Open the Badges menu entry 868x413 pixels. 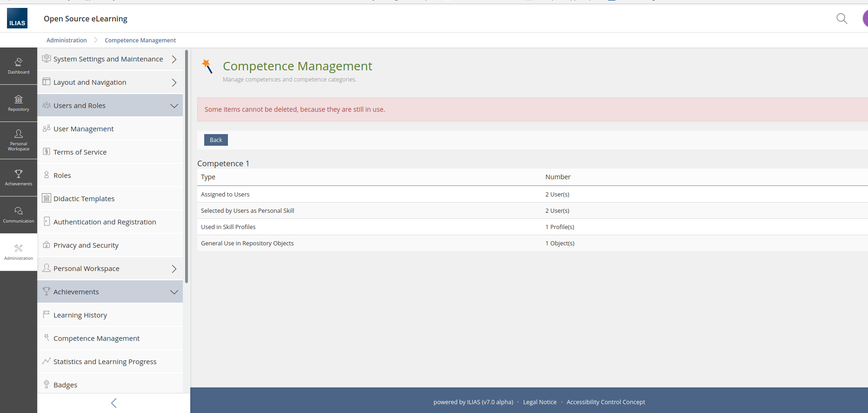click(x=65, y=385)
